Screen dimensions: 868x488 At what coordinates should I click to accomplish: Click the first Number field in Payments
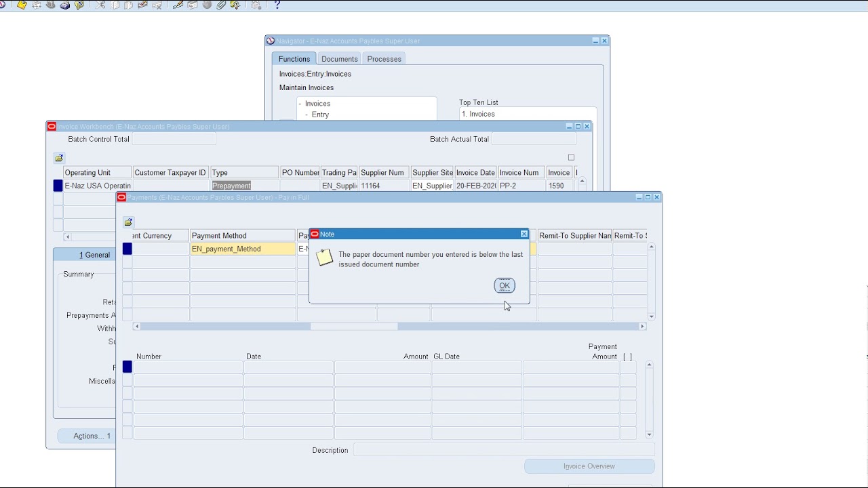[x=188, y=367]
